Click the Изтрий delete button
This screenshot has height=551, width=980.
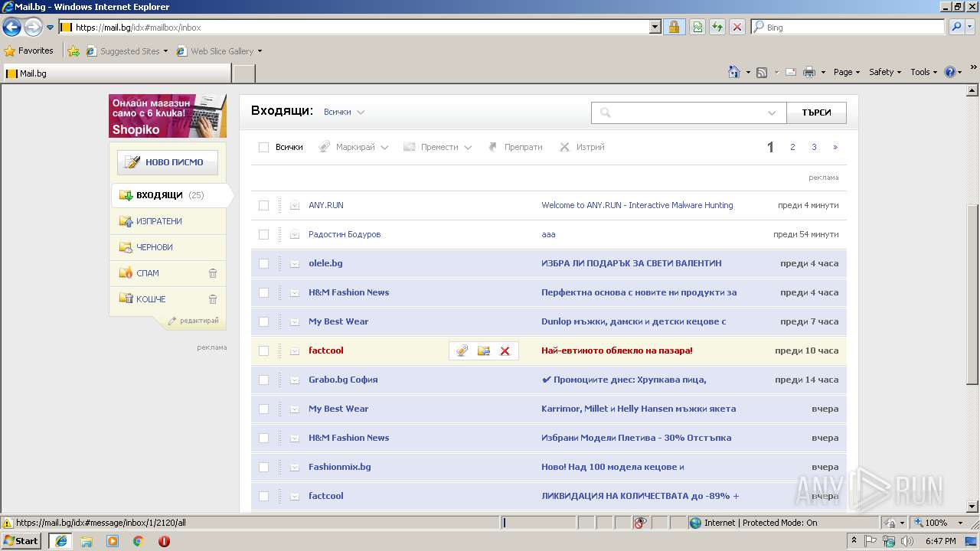(582, 147)
